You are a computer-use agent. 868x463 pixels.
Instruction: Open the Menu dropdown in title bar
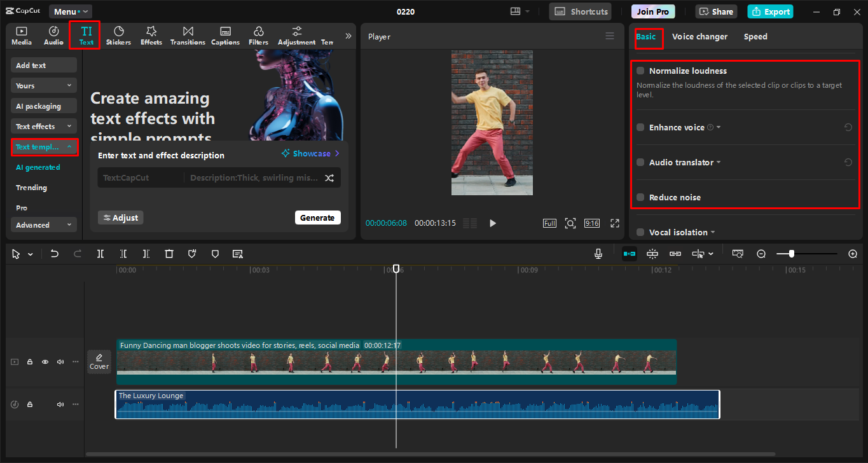70,11
